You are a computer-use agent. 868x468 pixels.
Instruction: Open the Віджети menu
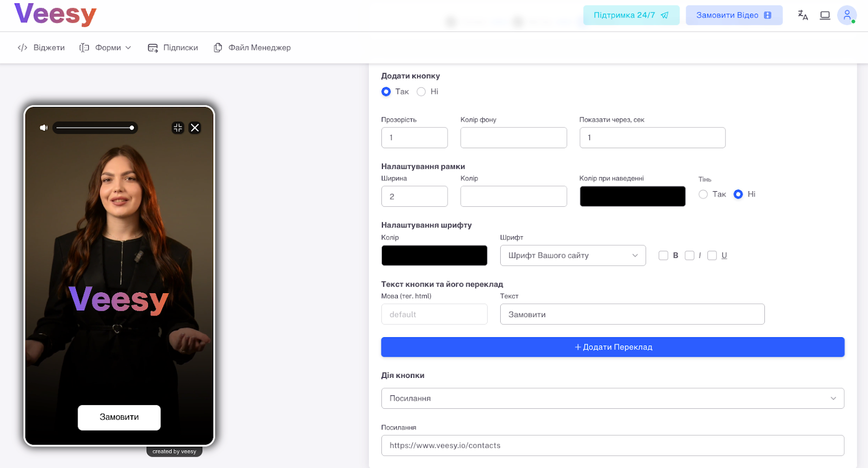point(41,48)
